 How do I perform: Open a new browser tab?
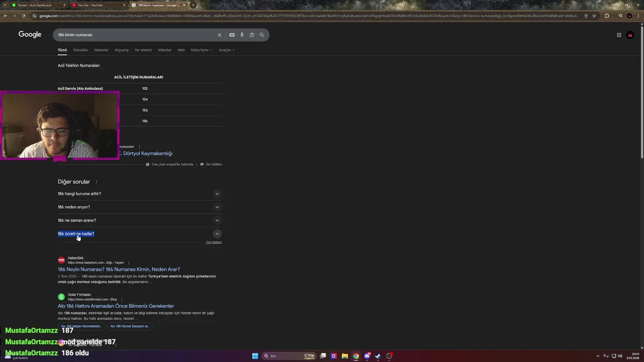[193, 5]
